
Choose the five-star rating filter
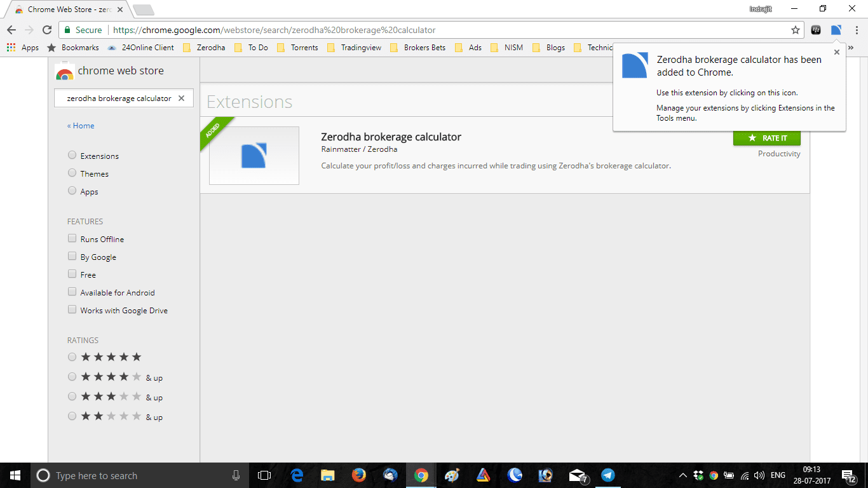(72, 357)
